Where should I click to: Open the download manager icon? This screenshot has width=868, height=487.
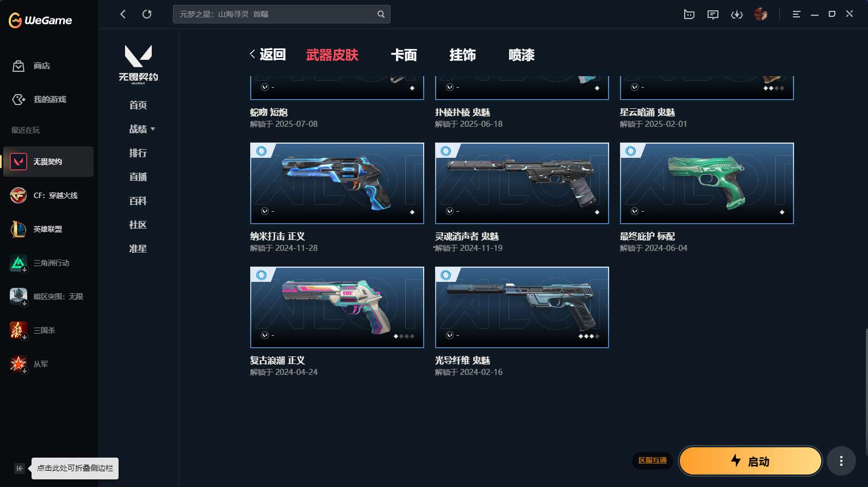click(x=737, y=15)
